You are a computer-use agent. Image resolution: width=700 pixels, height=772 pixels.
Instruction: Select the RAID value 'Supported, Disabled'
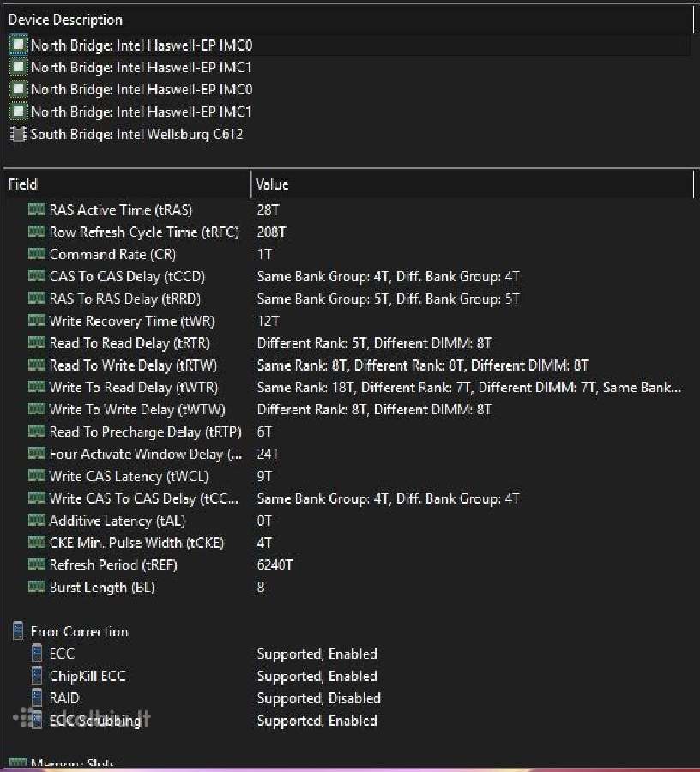click(x=319, y=698)
